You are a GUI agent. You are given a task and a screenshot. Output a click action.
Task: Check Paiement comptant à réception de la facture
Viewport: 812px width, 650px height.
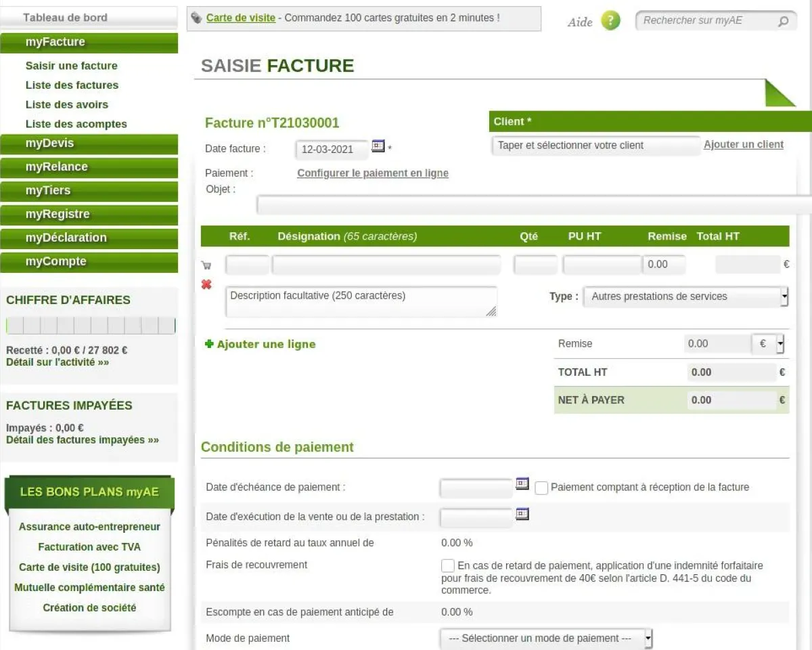pos(541,488)
